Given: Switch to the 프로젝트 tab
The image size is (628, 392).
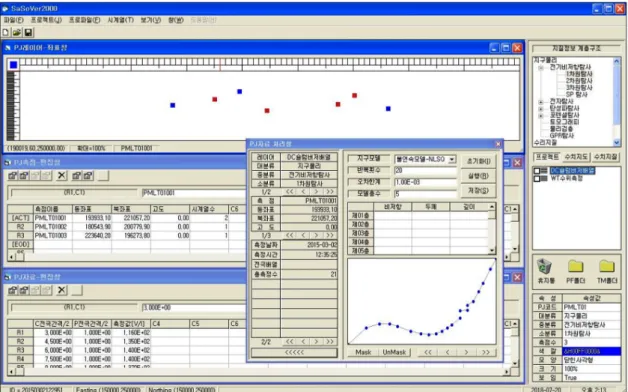Looking at the screenshot, I should 547,157.
